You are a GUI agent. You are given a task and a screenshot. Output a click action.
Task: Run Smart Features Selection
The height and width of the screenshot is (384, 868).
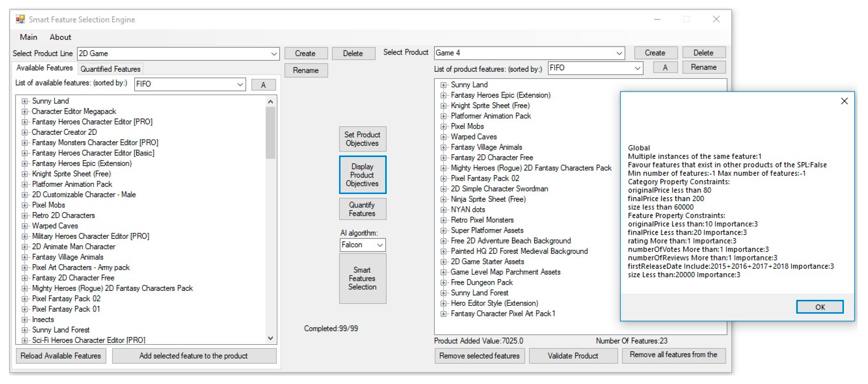(362, 279)
